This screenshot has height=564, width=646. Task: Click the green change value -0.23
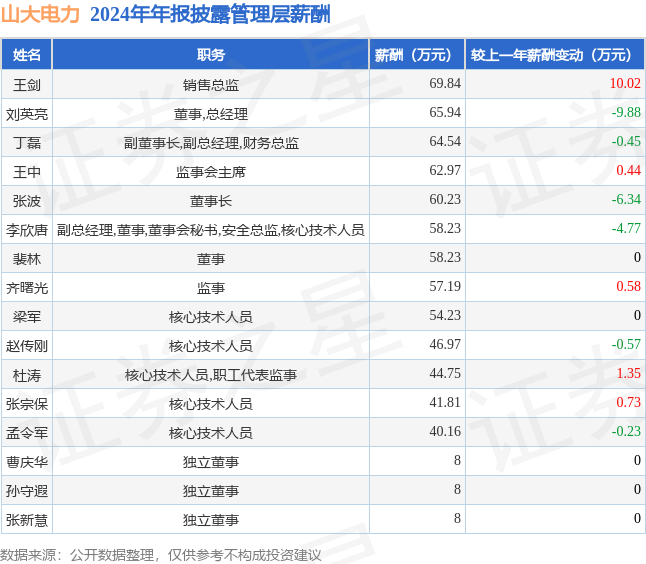click(626, 431)
